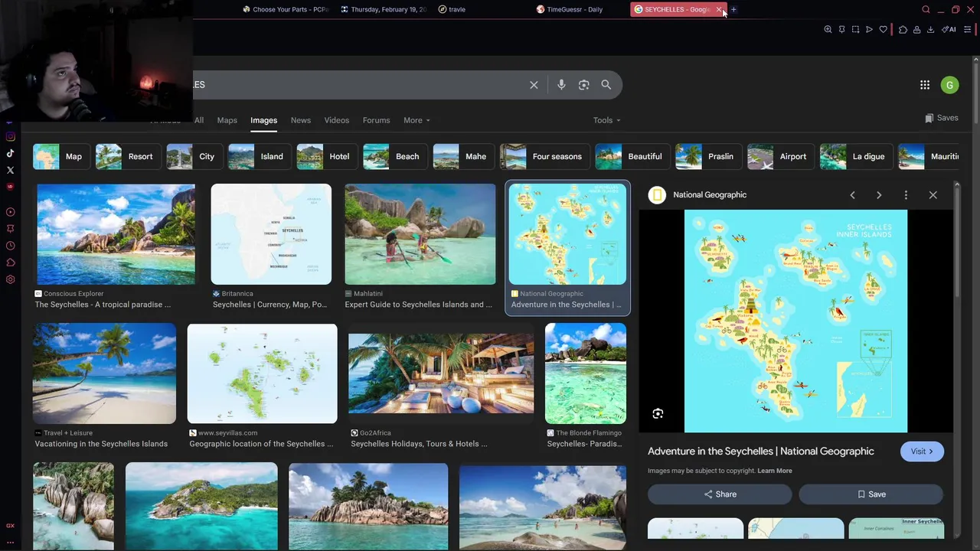980x551 pixels.
Task: Expand the More search categories dropdown
Action: tap(417, 120)
